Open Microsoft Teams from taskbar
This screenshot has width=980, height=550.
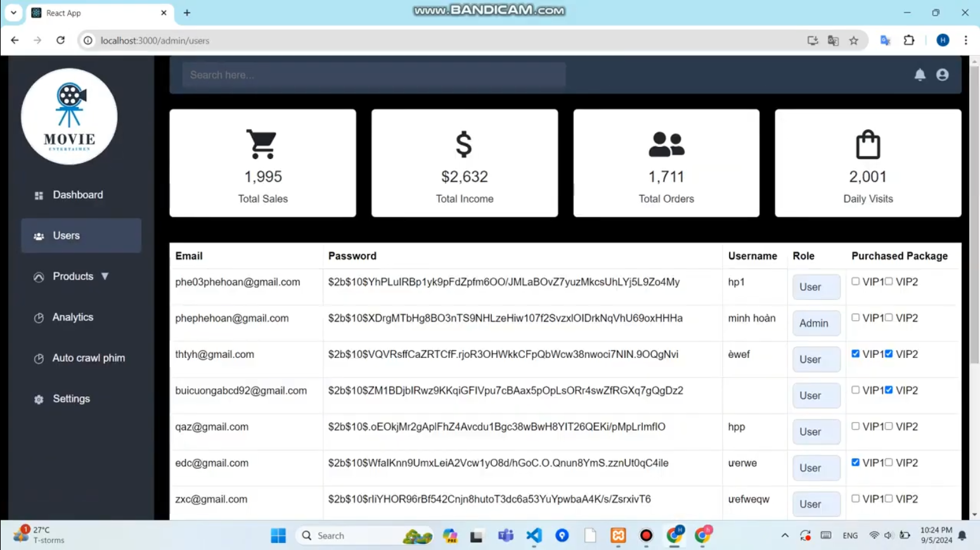click(x=506, y=535)
